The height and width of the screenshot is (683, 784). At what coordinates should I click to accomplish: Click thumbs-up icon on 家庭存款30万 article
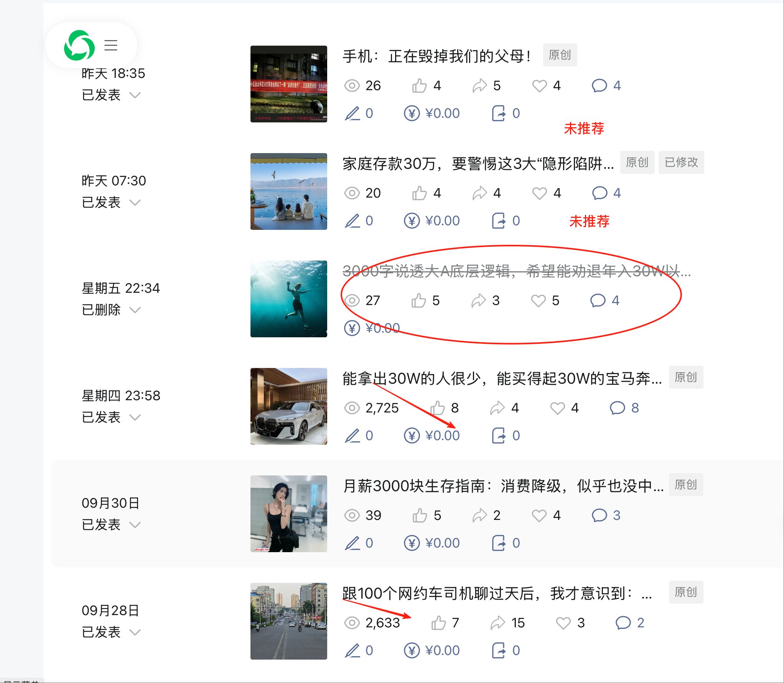pos(419,193)
